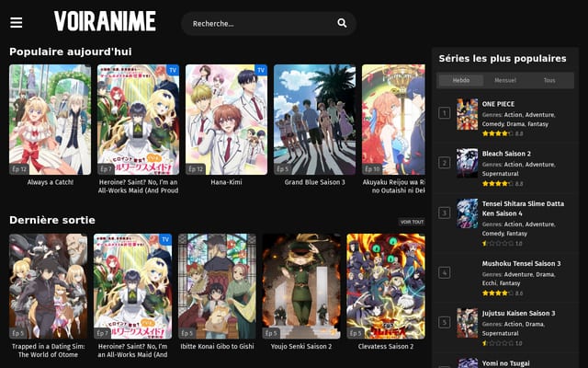Open the Trapped in a Dating Sim poster
This screenshot has height=368, width=588.
[49, 286]
